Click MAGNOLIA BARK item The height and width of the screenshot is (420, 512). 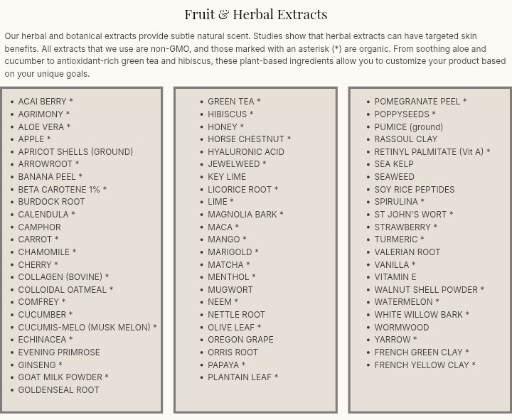click(245, 215)
